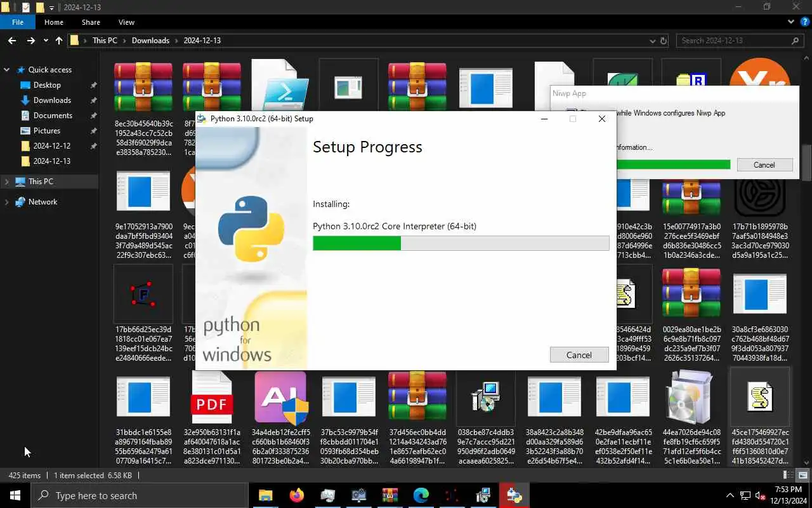Select the PowerShell script file icon
The height and width of the screenshot is (508, 812).
pos(280,85)
